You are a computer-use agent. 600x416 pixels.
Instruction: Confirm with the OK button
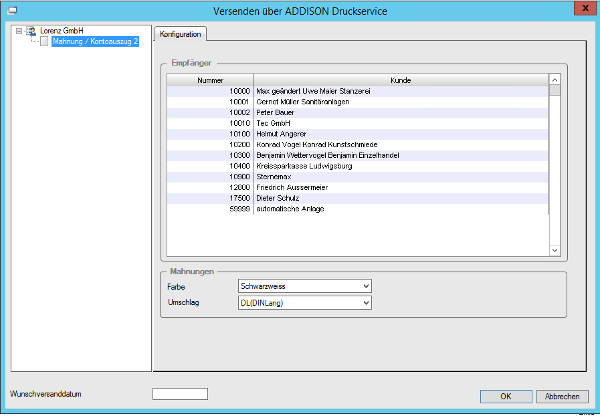click(506, 396)
